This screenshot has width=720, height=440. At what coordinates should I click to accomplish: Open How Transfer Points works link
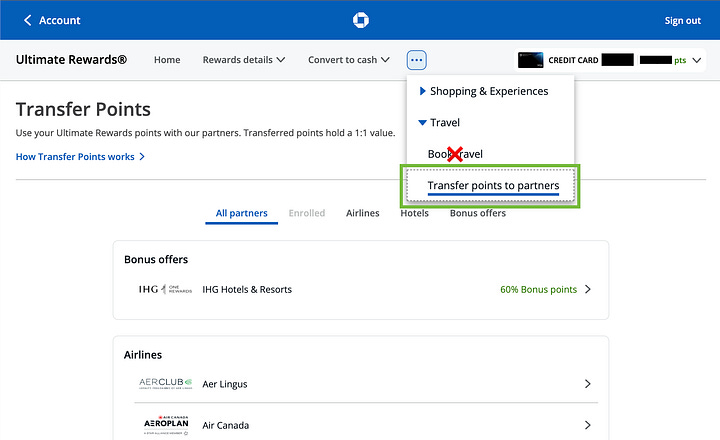pos(80,157)
